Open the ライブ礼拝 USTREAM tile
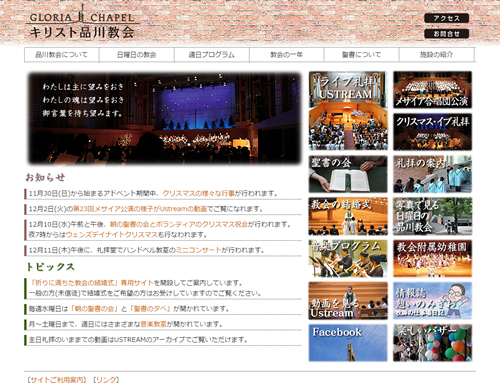 348,111
